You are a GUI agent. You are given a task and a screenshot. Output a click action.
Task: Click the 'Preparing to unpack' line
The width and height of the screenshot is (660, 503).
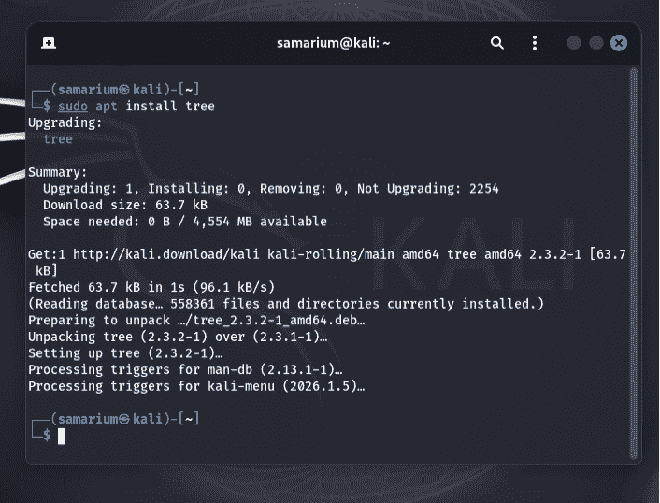click(x=197, y=320)
